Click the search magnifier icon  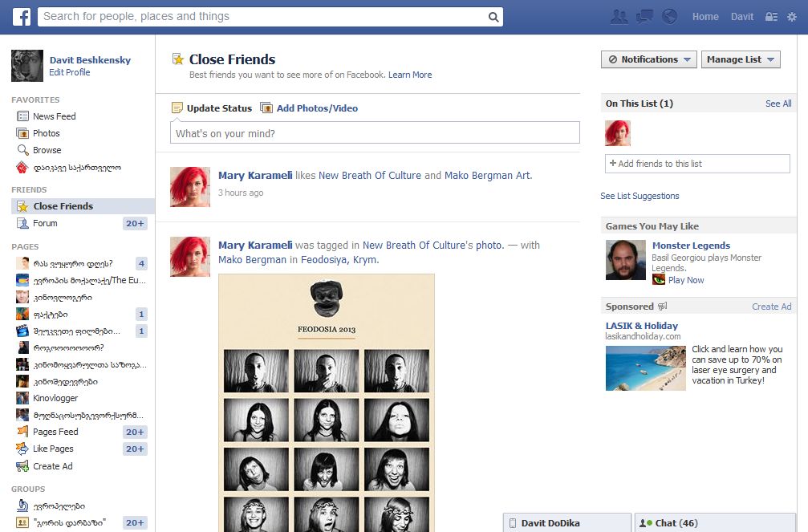point(493,17)
